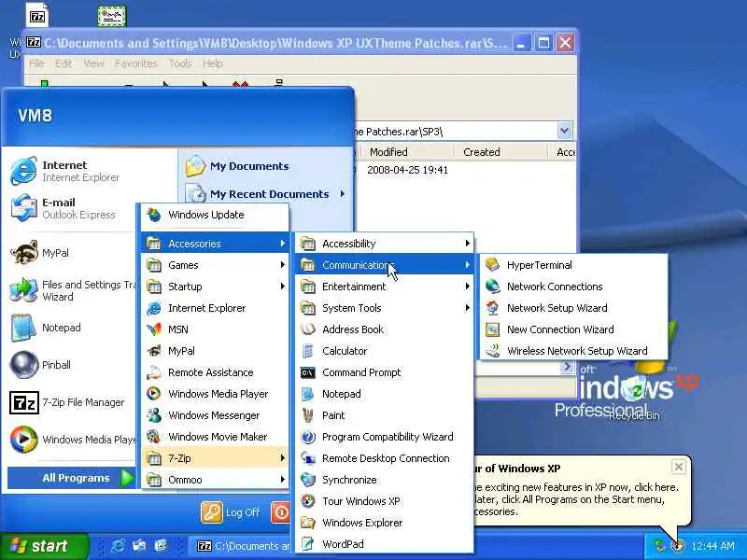Open File menu in 7-Zip window
The width and height of the screenshot is (747, 560).
tap(36, 63)
